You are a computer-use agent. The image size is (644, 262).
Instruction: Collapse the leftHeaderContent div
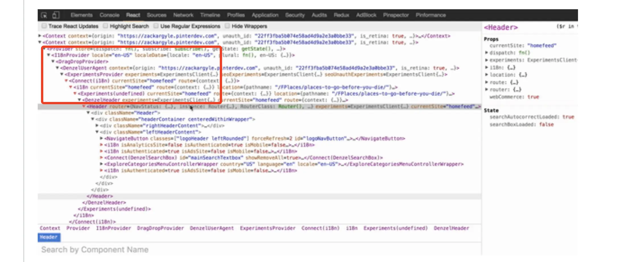(x=97, y=132)
